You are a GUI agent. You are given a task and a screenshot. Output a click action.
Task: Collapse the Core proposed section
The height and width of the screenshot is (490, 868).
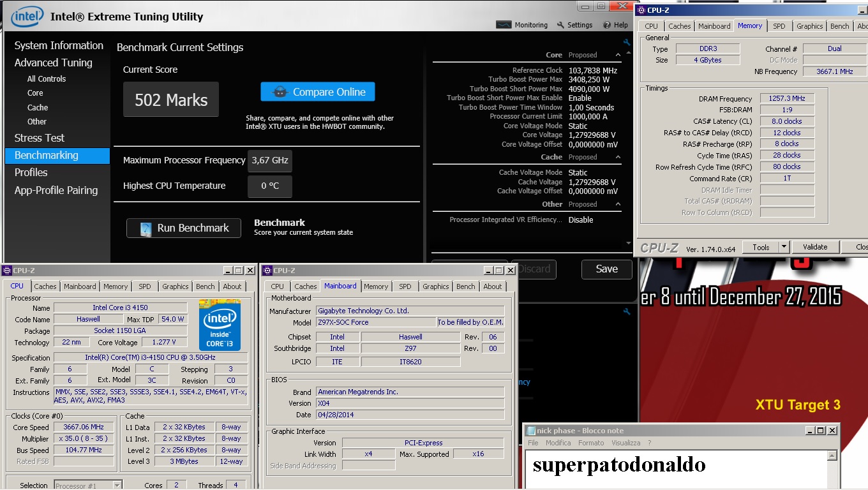tap(618, 55)
